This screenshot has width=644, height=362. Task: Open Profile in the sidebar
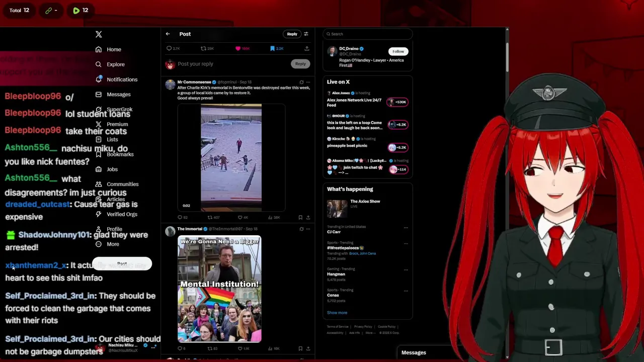(x=109, y=229)
